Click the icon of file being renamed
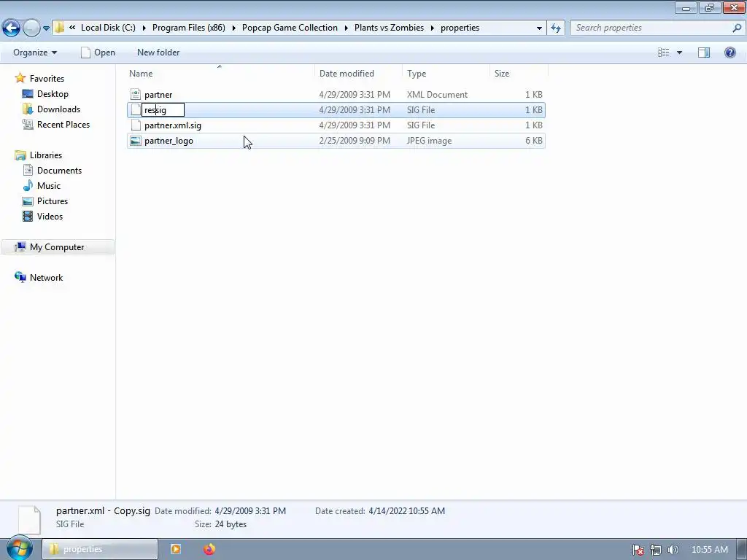 click(136, 110)
